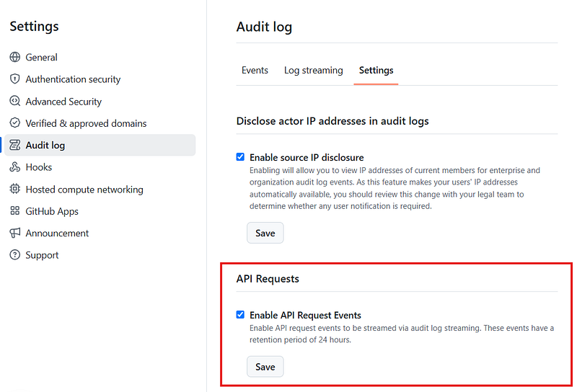Click the globe icon beside General
The width and height of the screenshot is (577, 392).
click(x=14, y=57)
